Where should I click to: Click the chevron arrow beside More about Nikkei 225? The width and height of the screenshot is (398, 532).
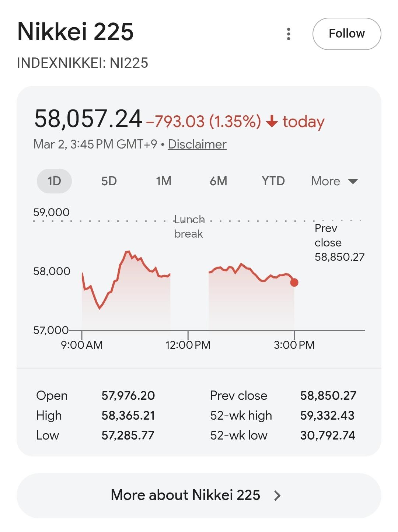277,496
